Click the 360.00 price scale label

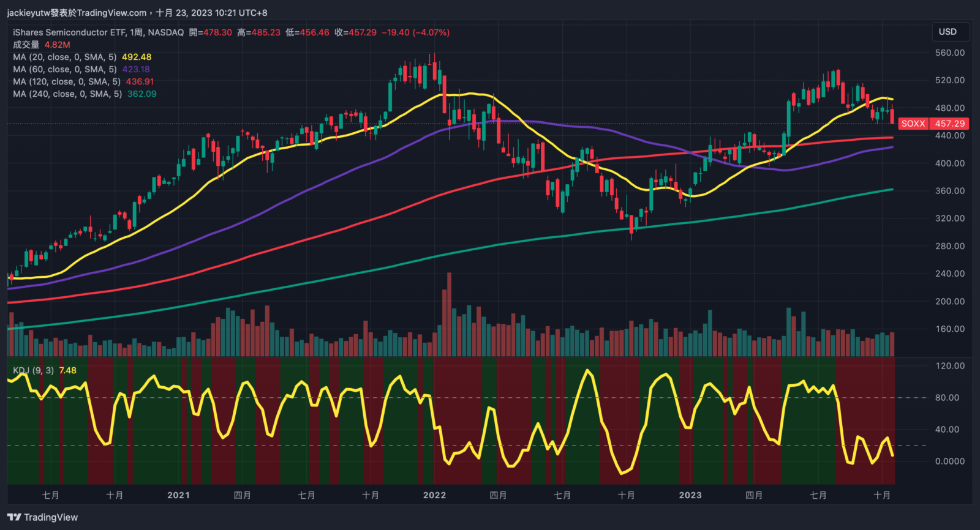pyautogui.click(x=949, y=191)
